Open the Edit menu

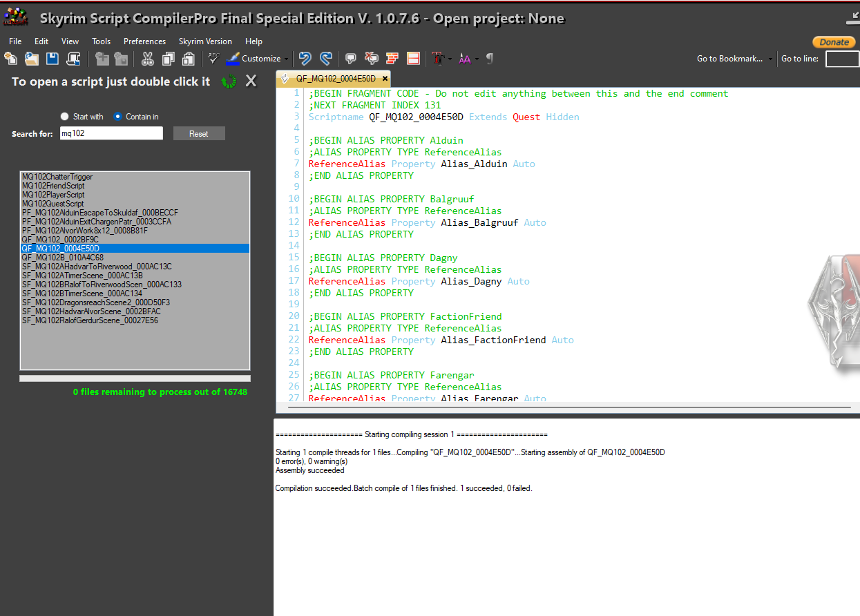coord(41,41)
